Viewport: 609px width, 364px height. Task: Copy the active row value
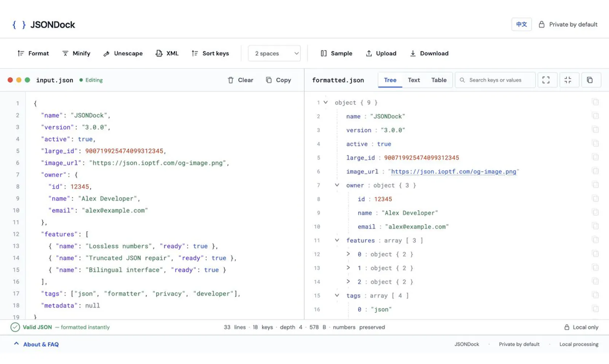point(595,143)
